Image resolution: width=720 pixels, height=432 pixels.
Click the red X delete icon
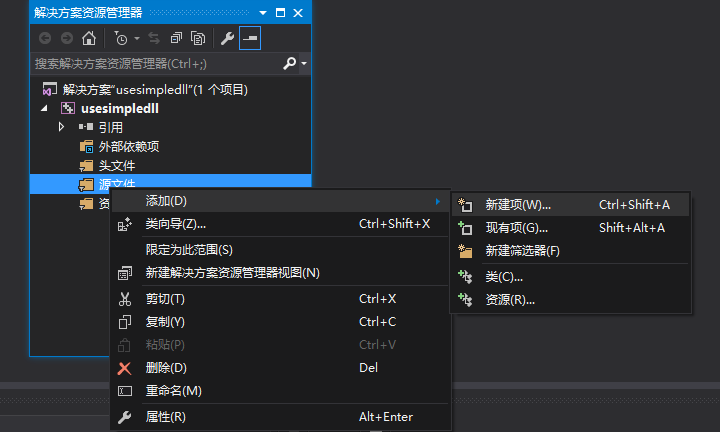tap(124, 368)
